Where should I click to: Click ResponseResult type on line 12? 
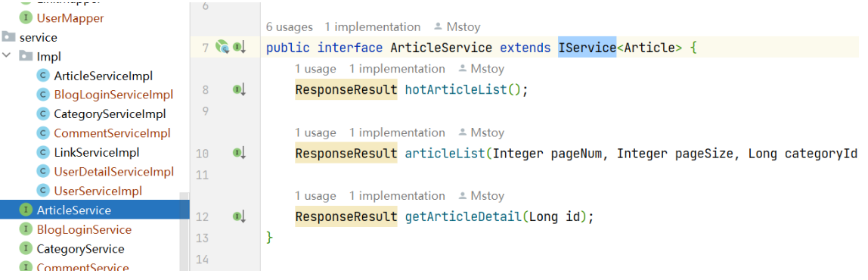click(x=346, y=216)
